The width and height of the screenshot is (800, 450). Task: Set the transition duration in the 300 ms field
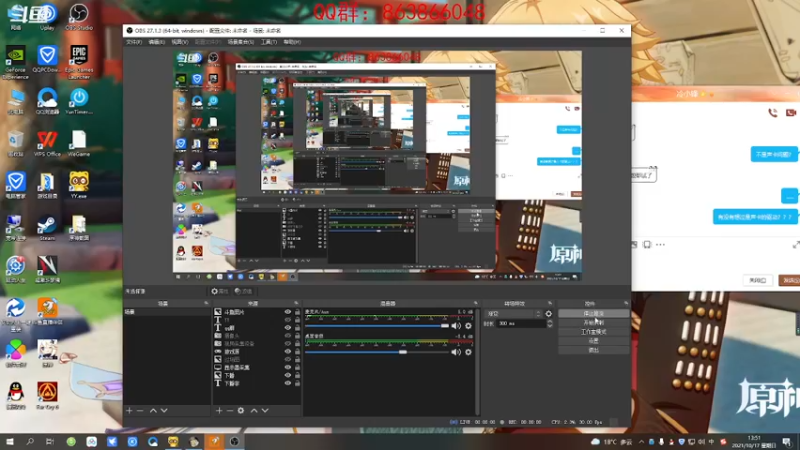point(520,323)
